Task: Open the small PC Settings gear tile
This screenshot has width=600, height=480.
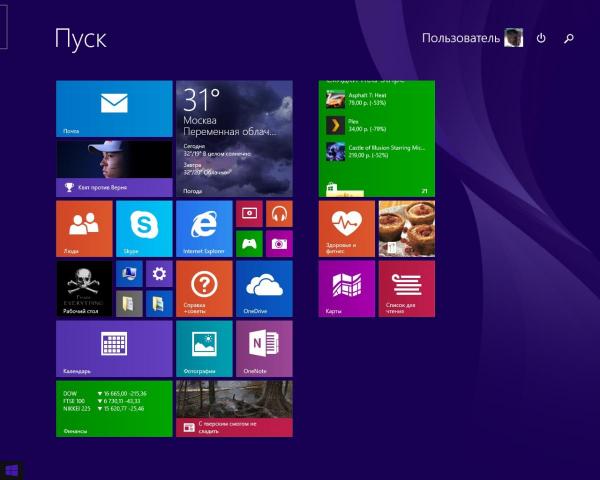Action: (x=159, y=273)
